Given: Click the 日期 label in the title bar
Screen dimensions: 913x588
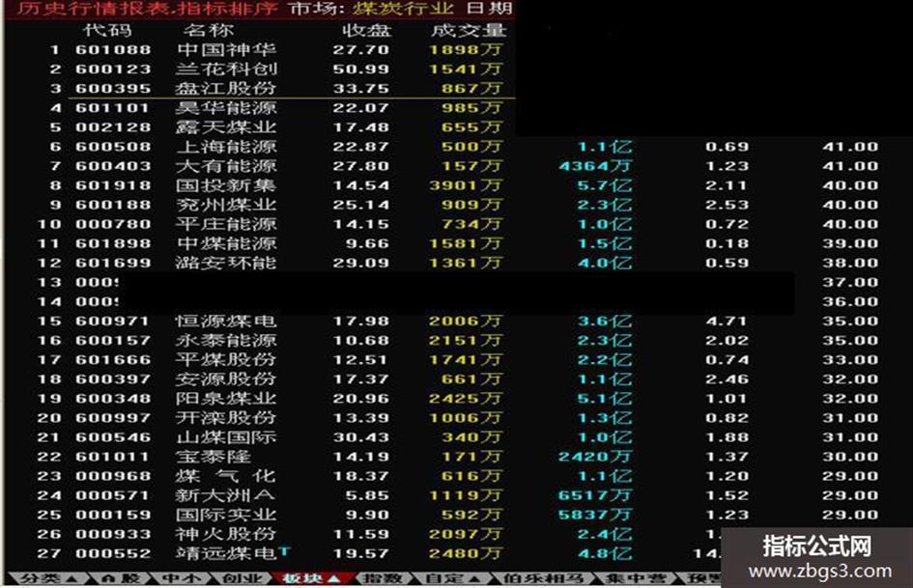Looking at the screenshot, I should tap(490, 9).
